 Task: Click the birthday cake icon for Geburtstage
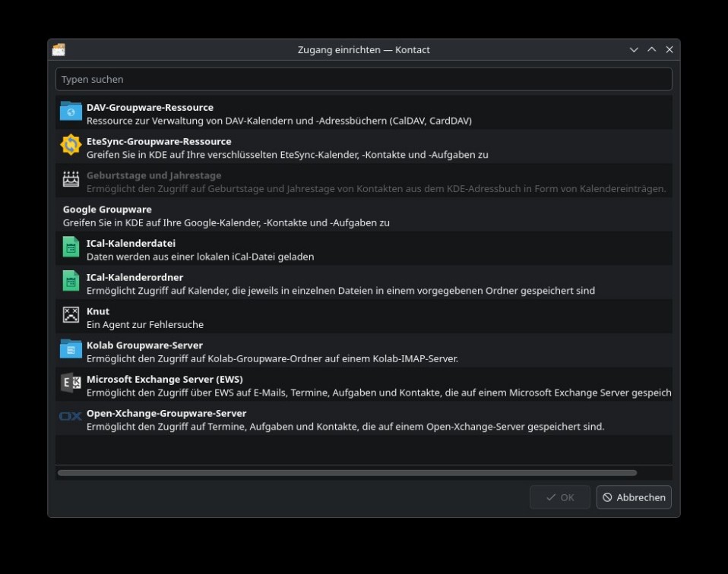(x=71, y=178)
